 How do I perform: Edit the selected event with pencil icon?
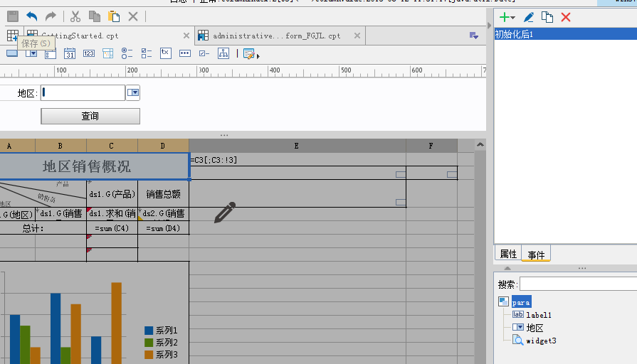click(x=529, y=17)
